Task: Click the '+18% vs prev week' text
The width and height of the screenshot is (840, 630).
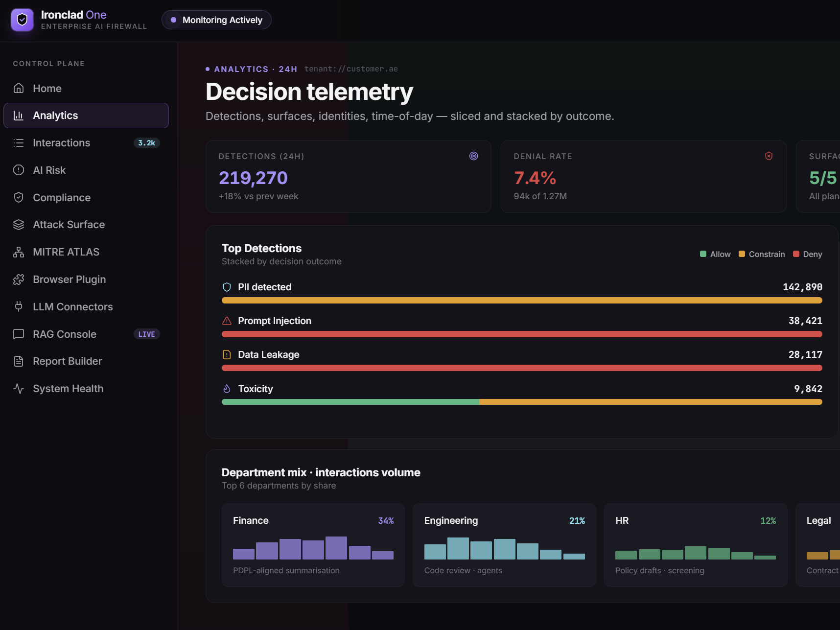Action: point(258,196)
